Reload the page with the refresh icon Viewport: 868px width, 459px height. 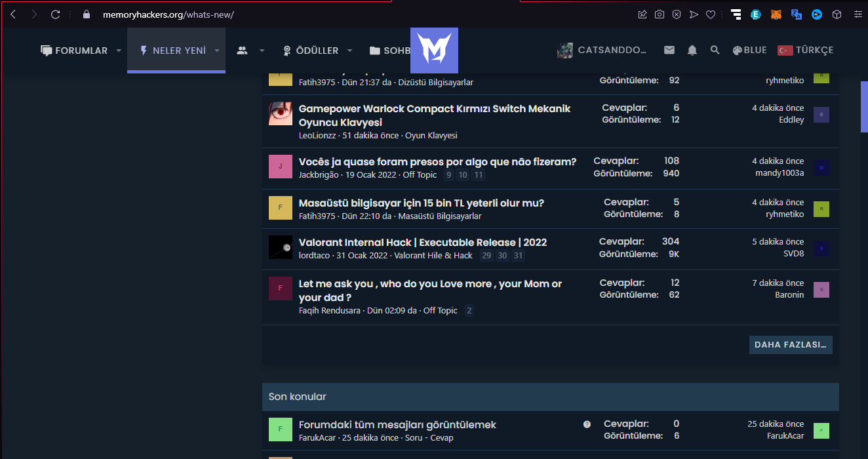click(x=55, y=14)
